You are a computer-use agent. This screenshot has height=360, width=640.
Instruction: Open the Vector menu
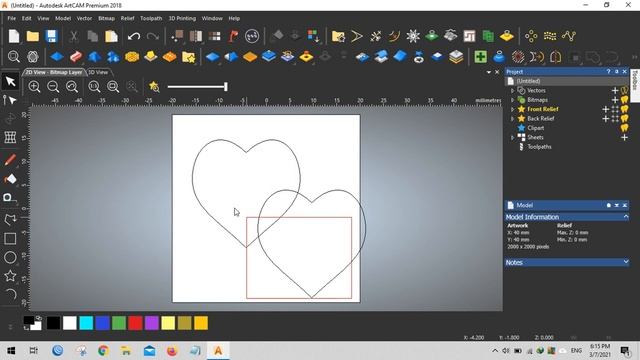point(84,18)
